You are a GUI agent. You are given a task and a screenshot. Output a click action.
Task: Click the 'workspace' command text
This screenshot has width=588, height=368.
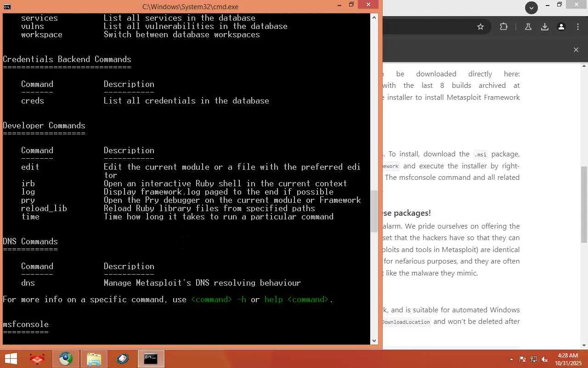point(42,34)
